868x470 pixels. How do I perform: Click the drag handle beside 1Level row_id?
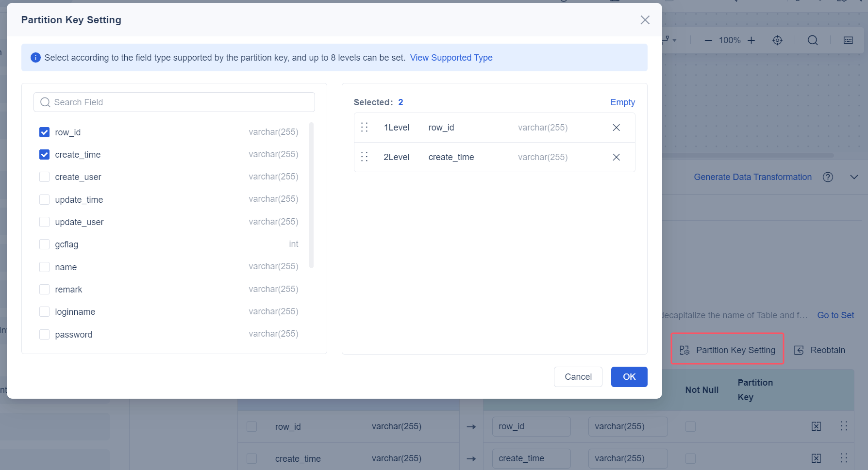coord(365,127)
